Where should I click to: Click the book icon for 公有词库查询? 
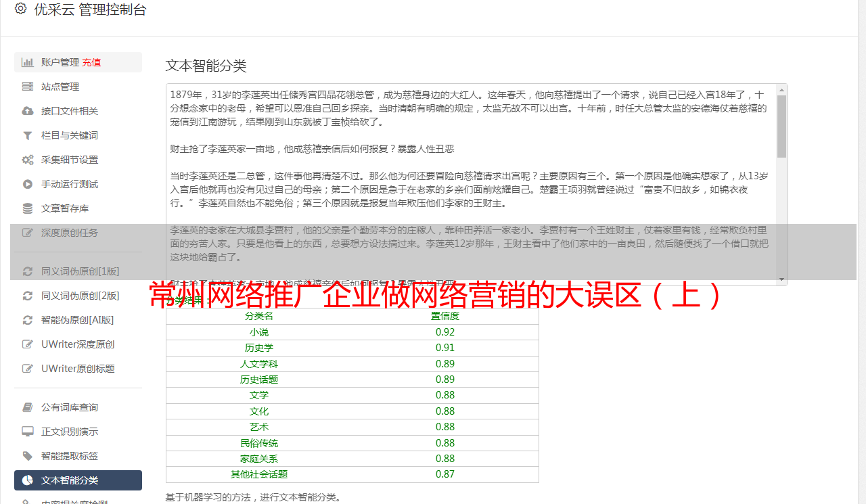pos(28,407)
